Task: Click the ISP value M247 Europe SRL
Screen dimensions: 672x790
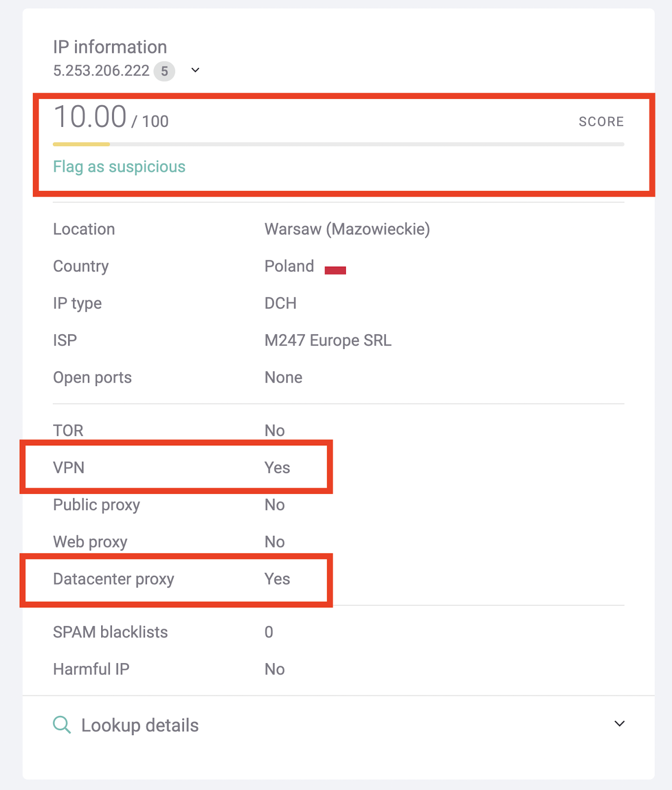Action: coord(328,340)
